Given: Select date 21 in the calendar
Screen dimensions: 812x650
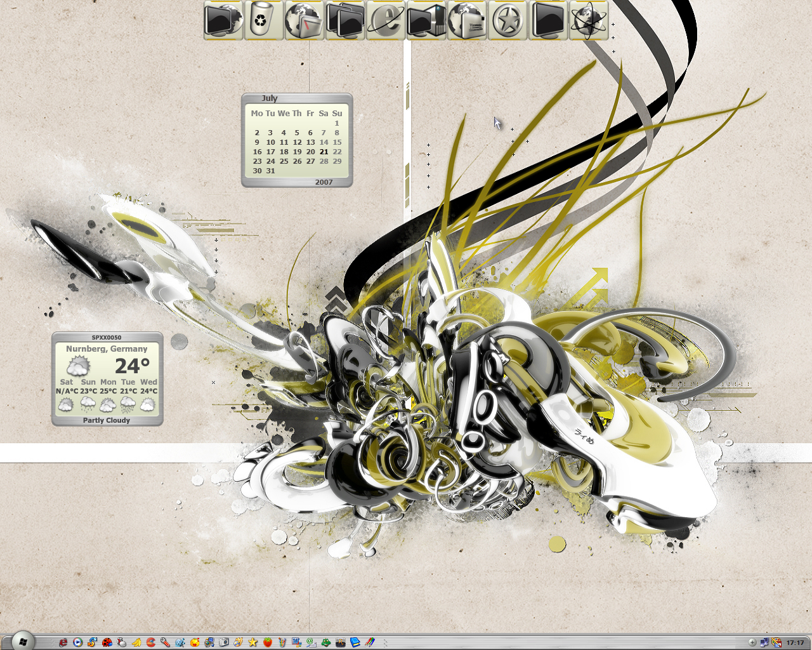Looking at the screenshot, I should click(x=324, y=152).
